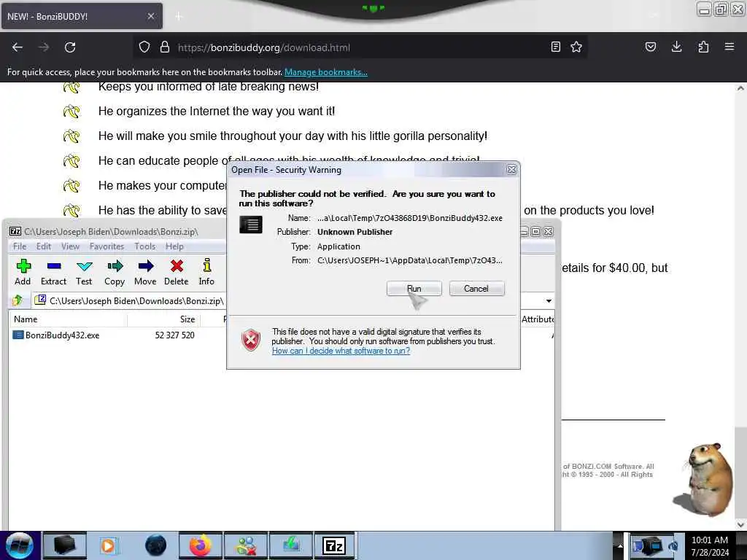The height and width of the screenshot is (560, 747).
Task: Click the 7-Zip Test toolbar icon
Action: click(x=84, y=273)
